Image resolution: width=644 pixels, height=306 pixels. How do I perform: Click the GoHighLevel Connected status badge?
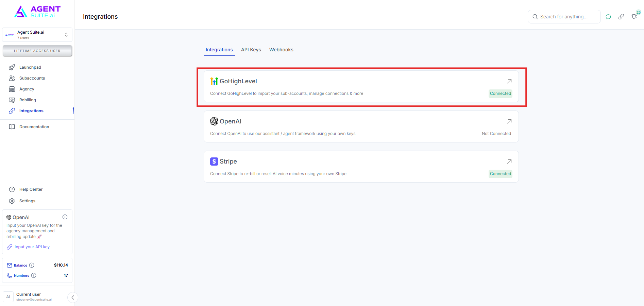[501, 93]
